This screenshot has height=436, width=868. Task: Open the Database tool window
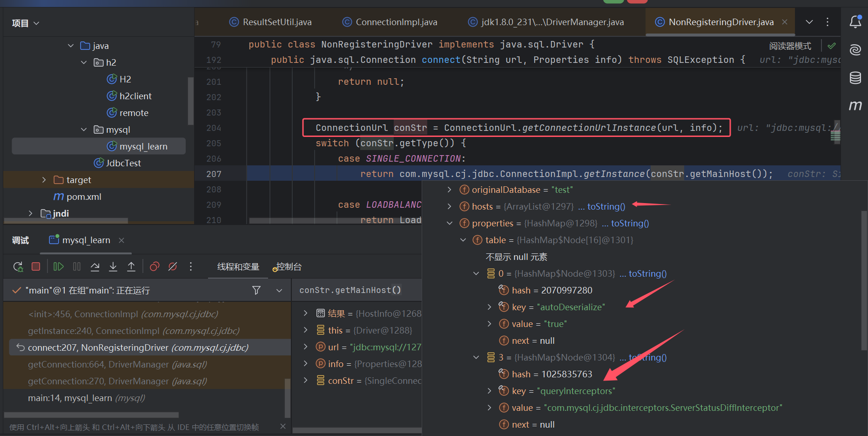[855, 78]
